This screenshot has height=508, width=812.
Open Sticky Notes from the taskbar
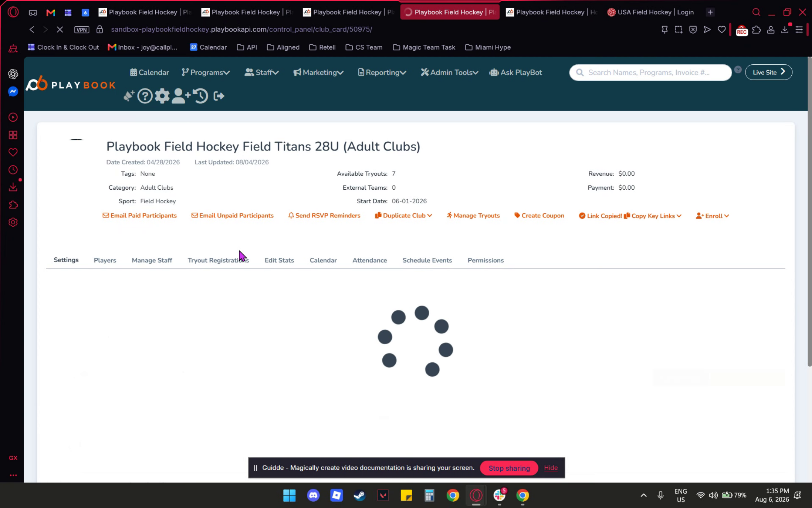pos(406,495)
